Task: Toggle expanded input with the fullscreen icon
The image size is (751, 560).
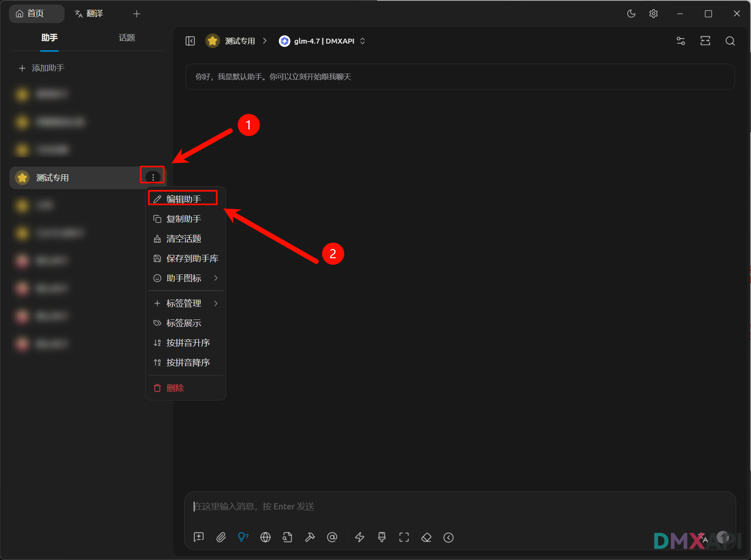Action: (x=404, y=537)
